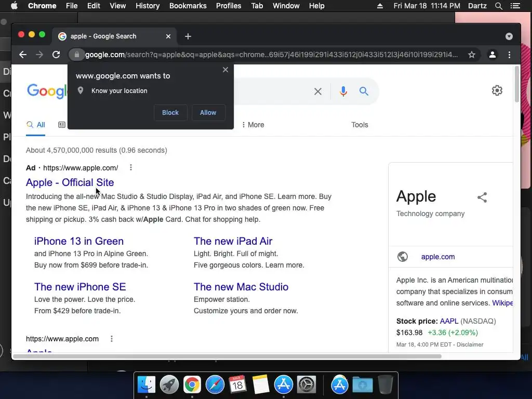
Task: Open the File menu
Action: 72,6
